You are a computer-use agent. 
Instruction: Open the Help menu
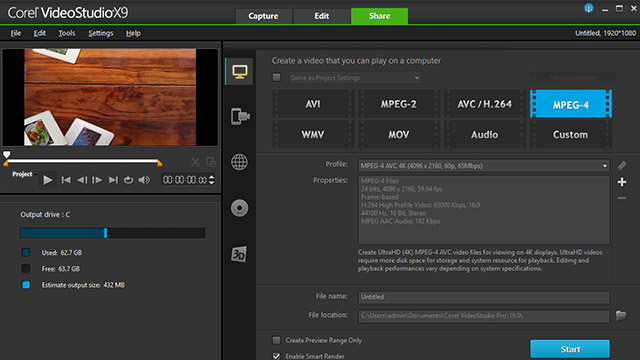tap(133, 33)
